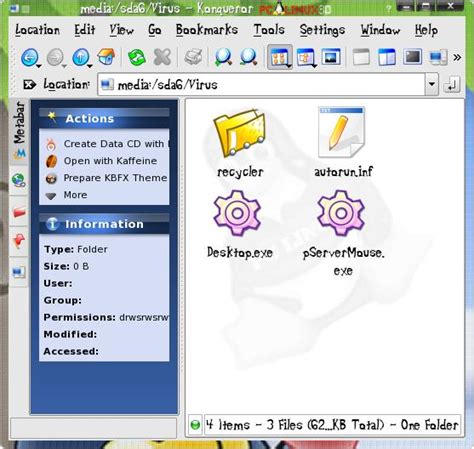
Task: Show more toolbar items via chevron
Action: 457,57
